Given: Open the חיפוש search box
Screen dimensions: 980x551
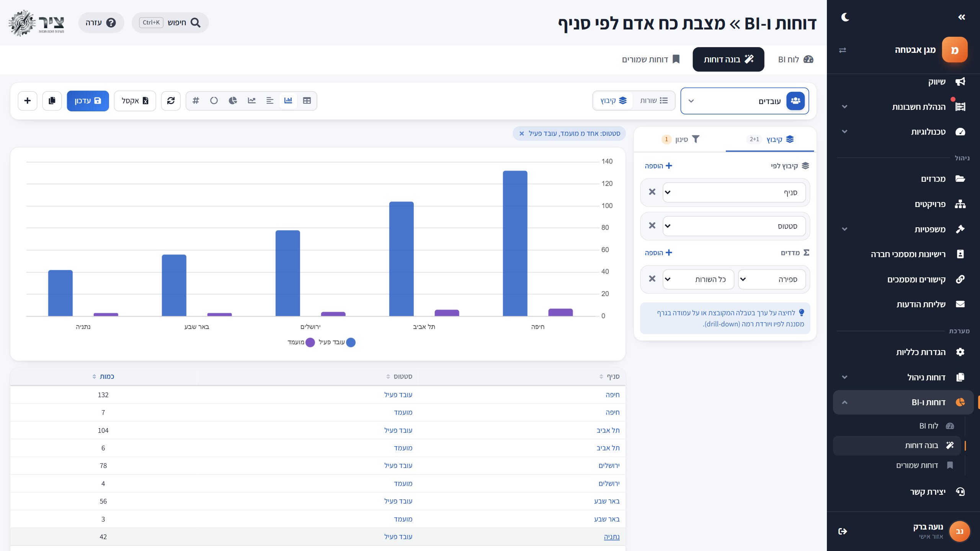Looking at the screenshot, I should 170,23.
